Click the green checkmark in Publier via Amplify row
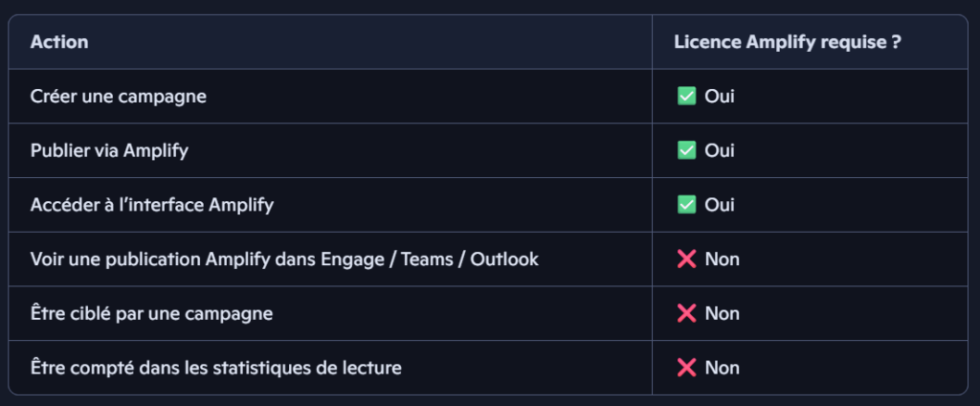 (686, 150)
